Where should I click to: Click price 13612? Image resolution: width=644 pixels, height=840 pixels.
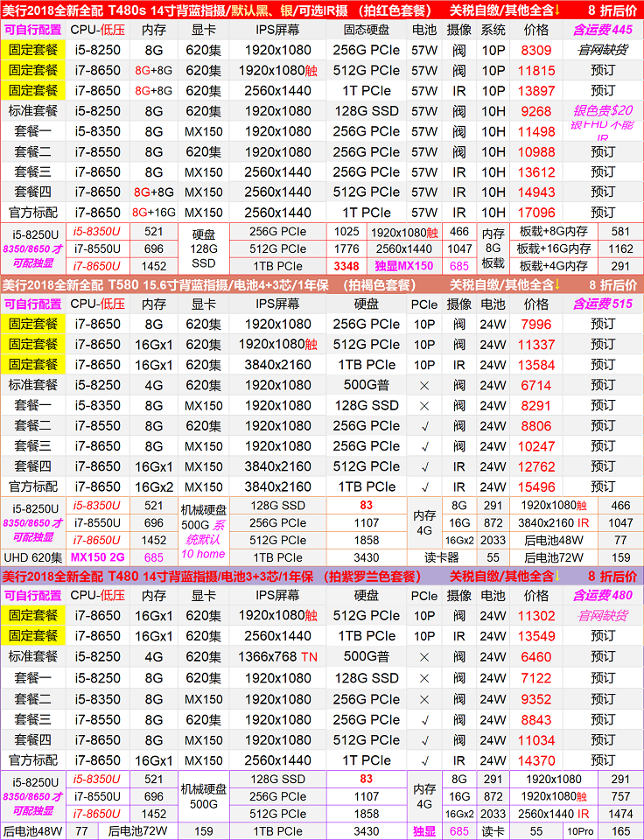coord(535,172)
